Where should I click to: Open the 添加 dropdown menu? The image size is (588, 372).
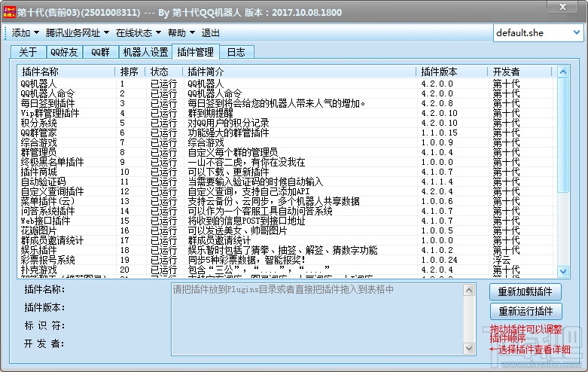[x=25, y=33]
